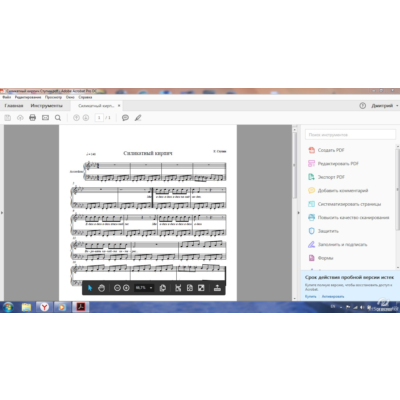Switch to the Инструменты tab

[46, 106]
